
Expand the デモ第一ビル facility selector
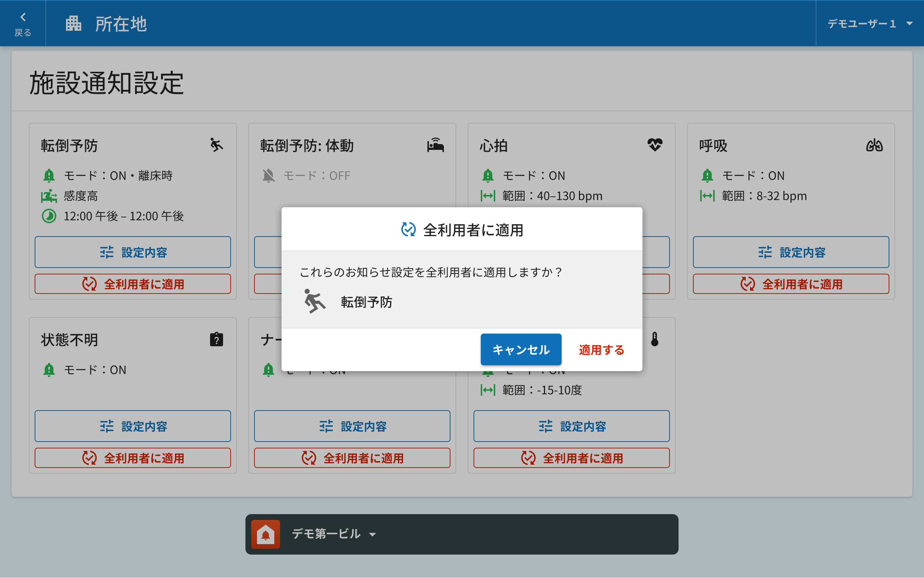click(326, 534)
